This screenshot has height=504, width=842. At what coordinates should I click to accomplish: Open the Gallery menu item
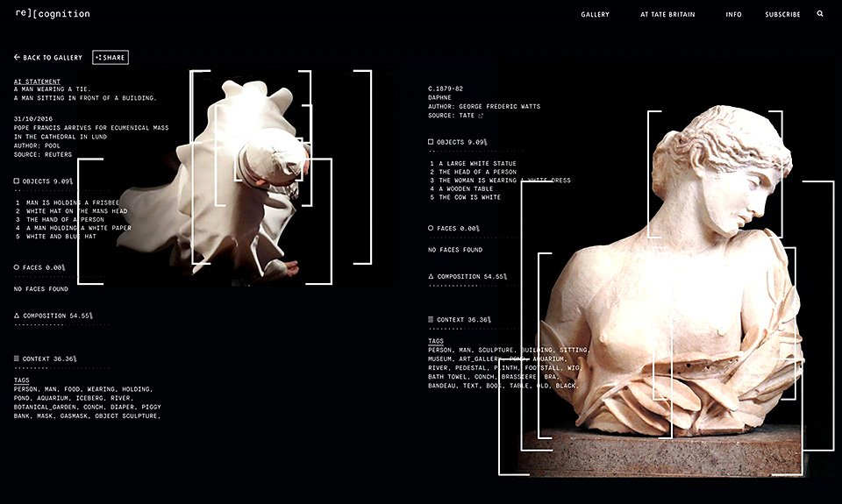pyautogui.click(x=595, y=15)
